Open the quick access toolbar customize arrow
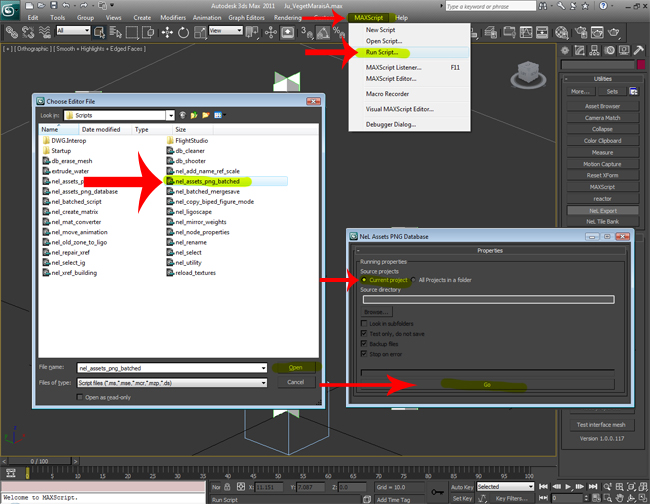This screenshot has height=504, width=650. tap(112, 5)
